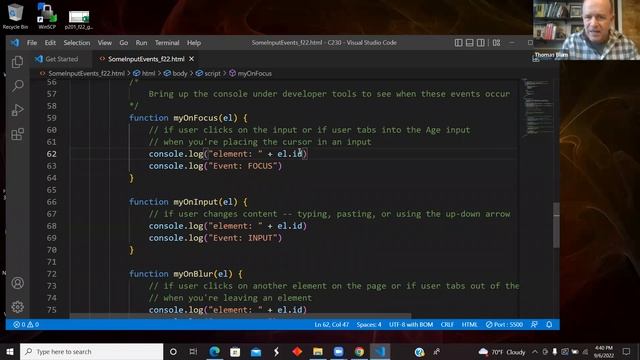640x360 pixels.
Task: Open File Explorer from the taskbar
Action: tap(318, 351)
